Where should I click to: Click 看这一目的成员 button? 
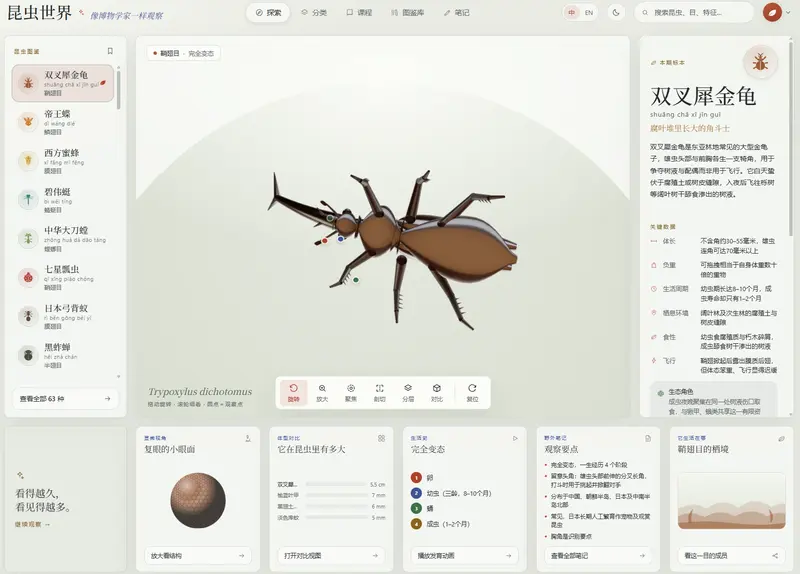pos(732,556)
